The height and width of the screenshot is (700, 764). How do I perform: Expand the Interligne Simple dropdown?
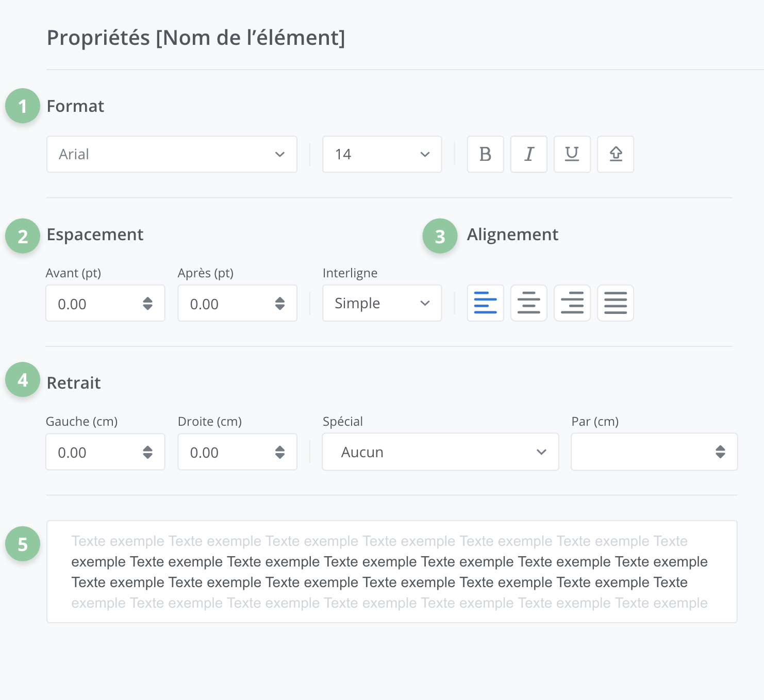tap(381, 303)
